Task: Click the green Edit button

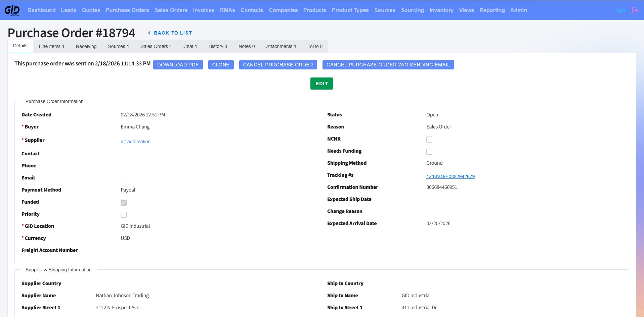Action: tap(321, 84)
